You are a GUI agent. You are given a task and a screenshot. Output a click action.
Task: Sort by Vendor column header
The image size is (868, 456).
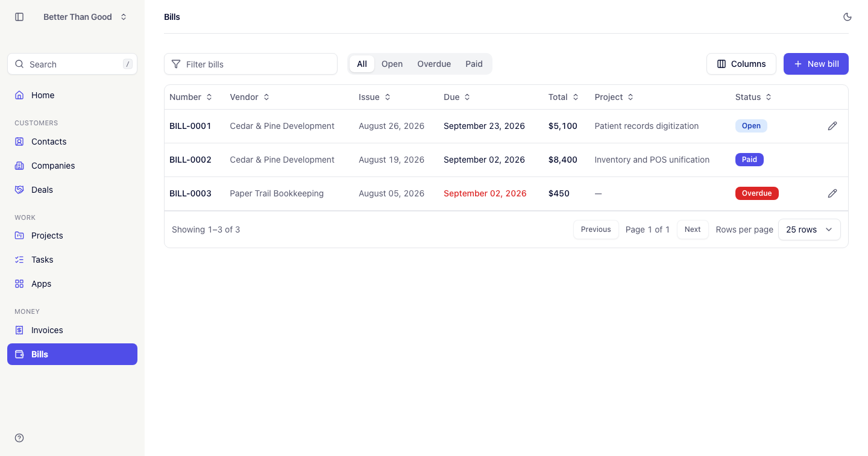tap(250, 97)
